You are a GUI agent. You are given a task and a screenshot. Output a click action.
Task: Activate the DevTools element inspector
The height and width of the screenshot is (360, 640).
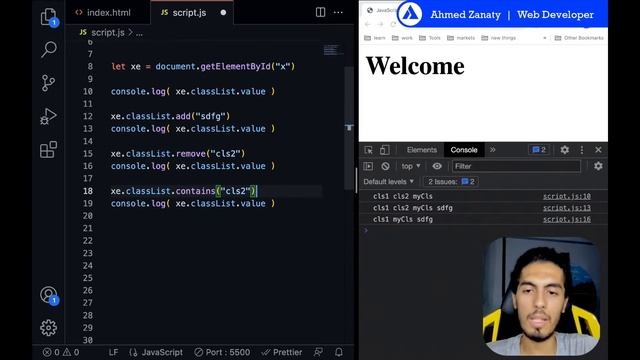click(368, 150)
